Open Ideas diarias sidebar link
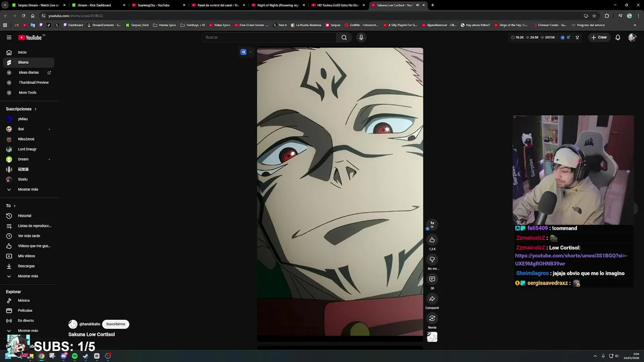 point(29,72)
